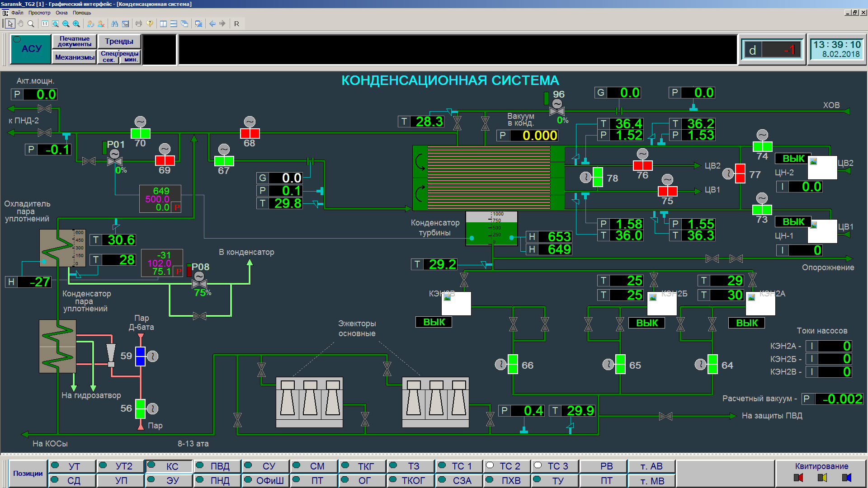Select green valve 66
This screenshot has height=488, width=868.
tap(513, 364)
